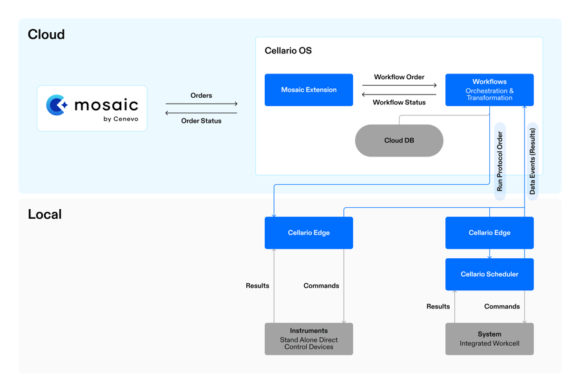The height and width of the screenshot is (392, 580).
Task: Click the Cellario Edge block above Cellario Scheduler
Action: pyautogui.click(x=489, y=233)
